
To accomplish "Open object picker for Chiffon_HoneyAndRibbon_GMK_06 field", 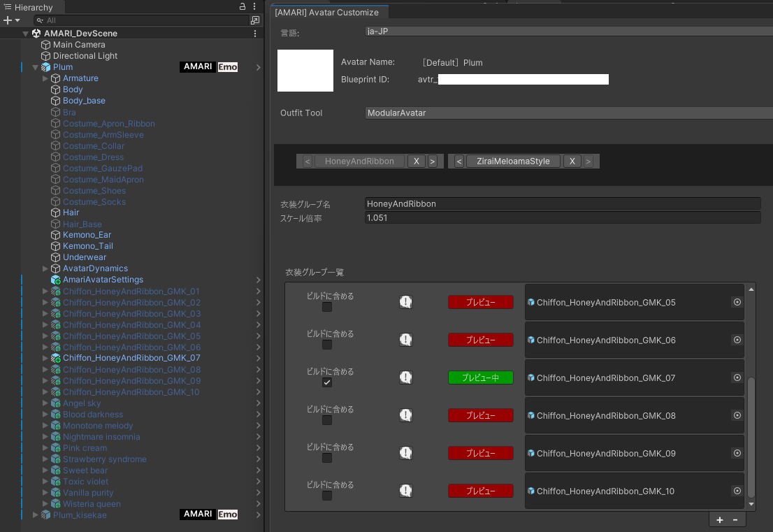I will (737, 340).
